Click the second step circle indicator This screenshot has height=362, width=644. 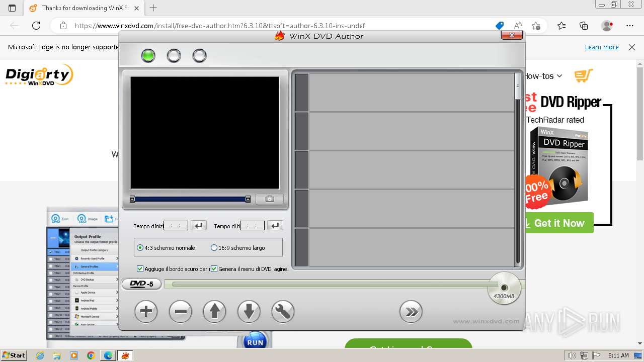pos(174,55)
